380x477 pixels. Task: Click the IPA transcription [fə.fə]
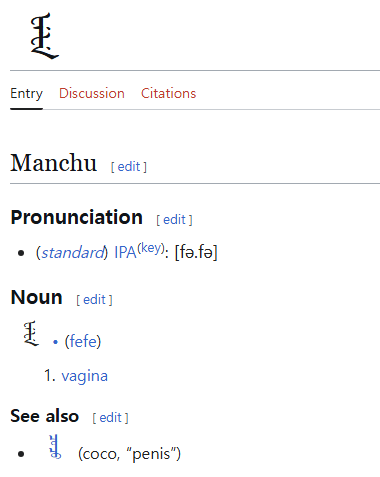[x=196, y=252]
